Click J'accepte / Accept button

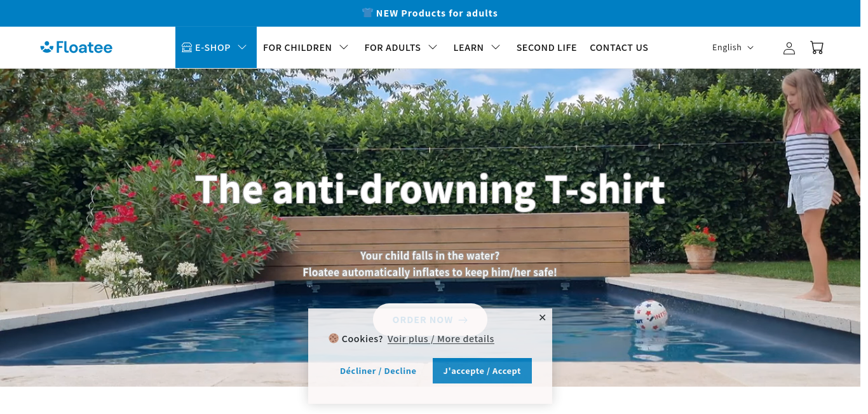[482, 371]
